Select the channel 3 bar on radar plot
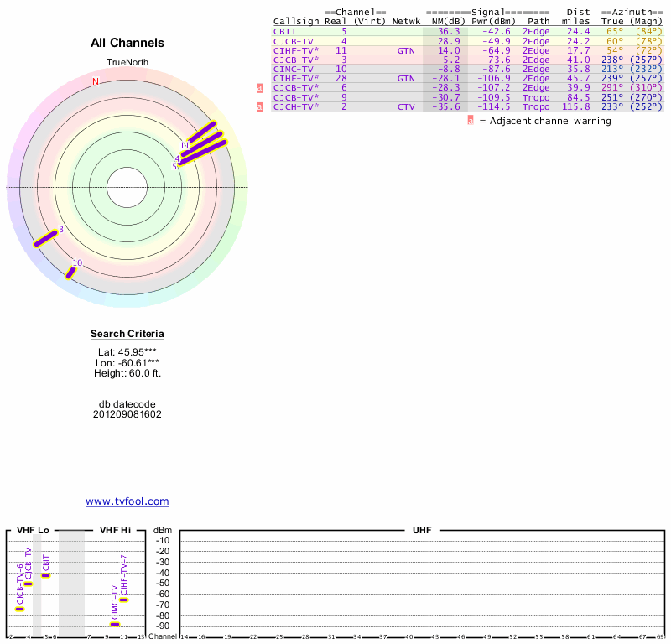 45,238
